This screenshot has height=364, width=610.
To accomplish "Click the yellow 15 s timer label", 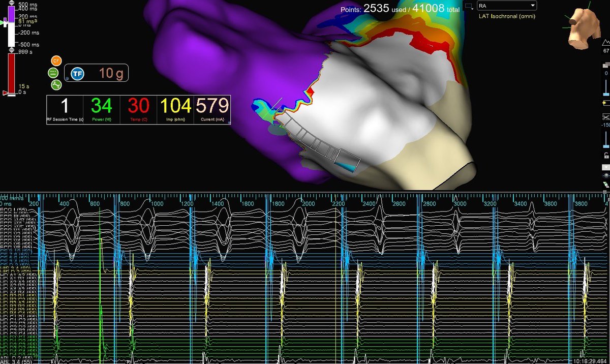I will (x=23, y=86).
